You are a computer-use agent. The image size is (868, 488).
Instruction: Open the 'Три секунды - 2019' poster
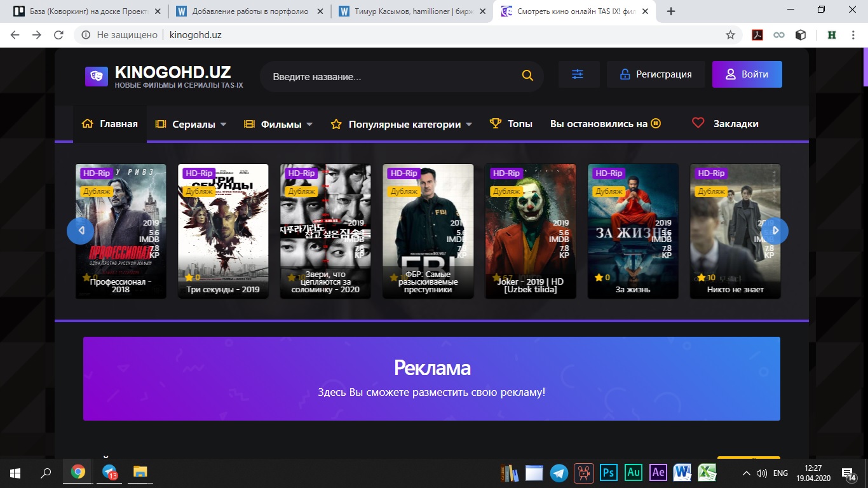[x=223, y=231]
